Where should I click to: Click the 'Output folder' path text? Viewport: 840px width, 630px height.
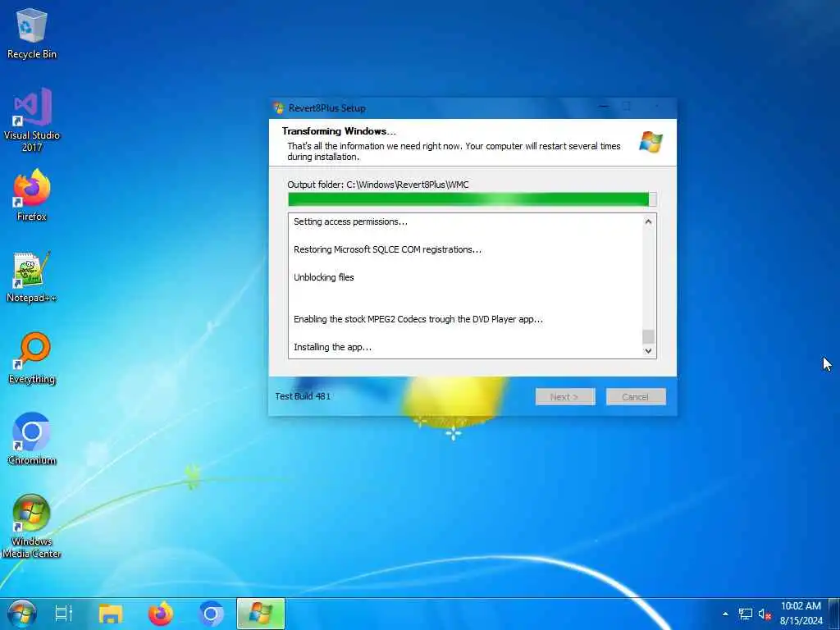point(377,185)
